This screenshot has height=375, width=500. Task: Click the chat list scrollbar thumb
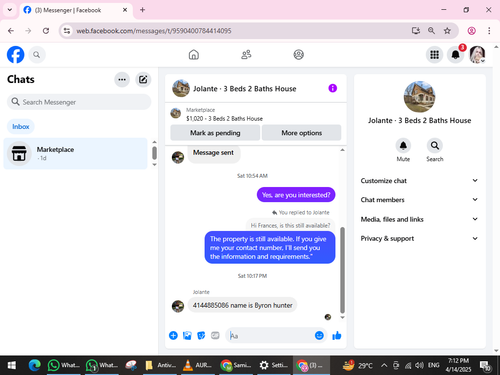tap(154, 153)
